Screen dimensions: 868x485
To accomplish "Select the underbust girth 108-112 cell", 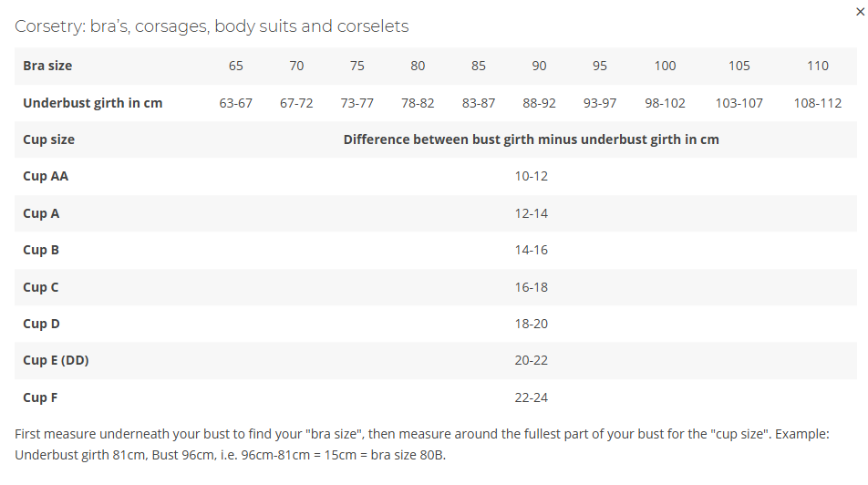I will point(818,103).
